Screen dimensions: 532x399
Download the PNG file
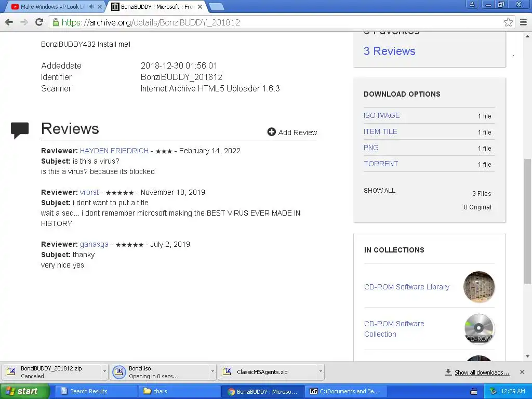point(371,148)
